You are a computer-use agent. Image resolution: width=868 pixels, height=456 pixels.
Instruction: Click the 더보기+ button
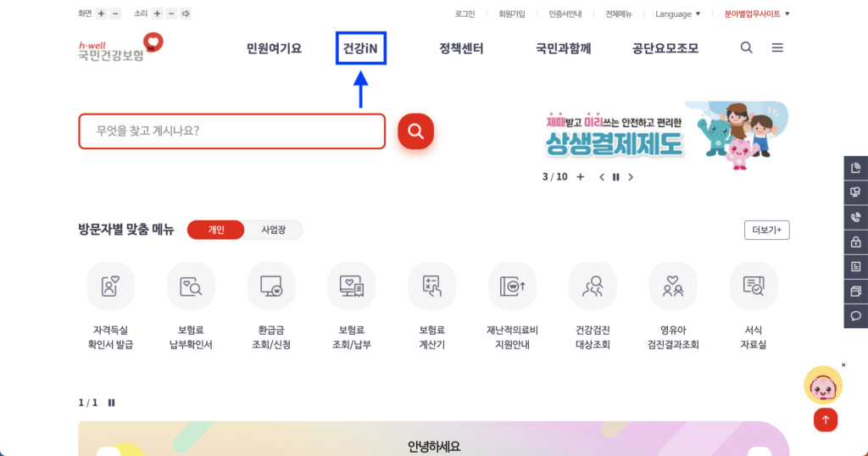coord(765,230)
